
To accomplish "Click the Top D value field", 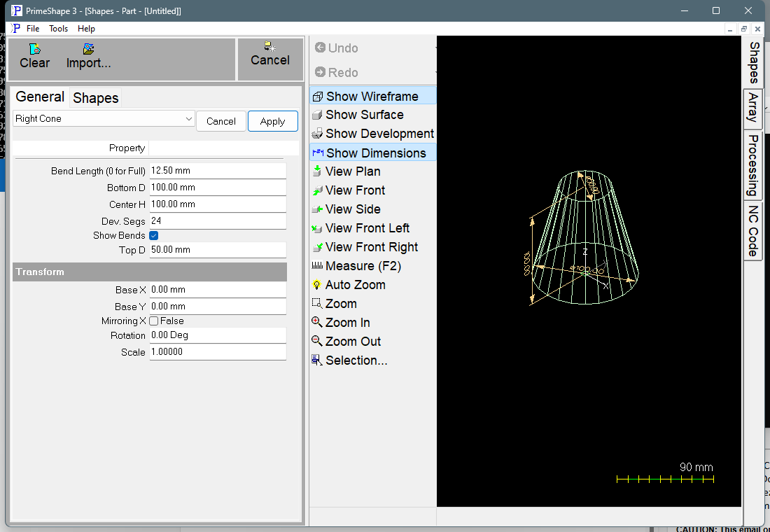I will [218, 250].
